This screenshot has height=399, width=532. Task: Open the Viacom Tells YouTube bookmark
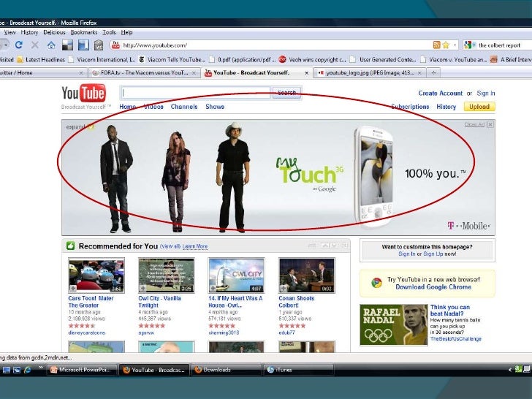point(172,60)
